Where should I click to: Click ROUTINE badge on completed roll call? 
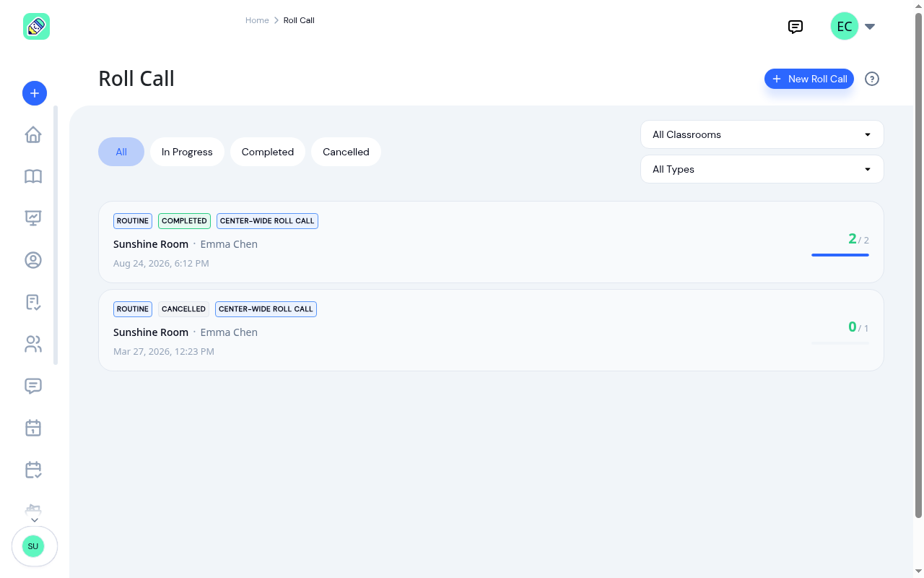(133, 221)
